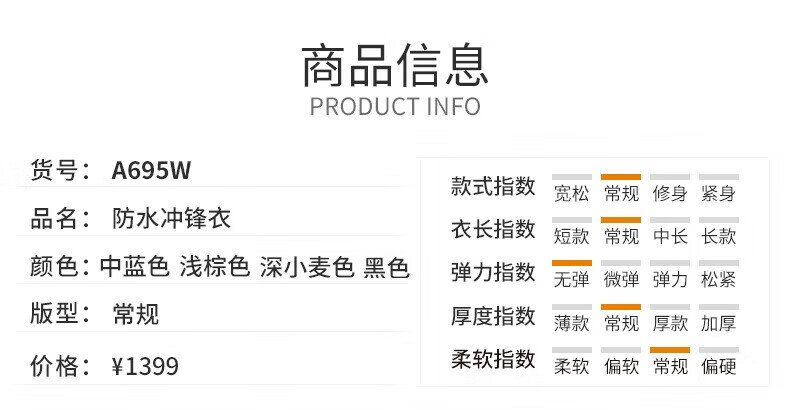Image resolution: width=790 pixels, height=410 pixels.
Task: Choose 紧身 style option
Action: pyautogui.click(x=718, y=193)
